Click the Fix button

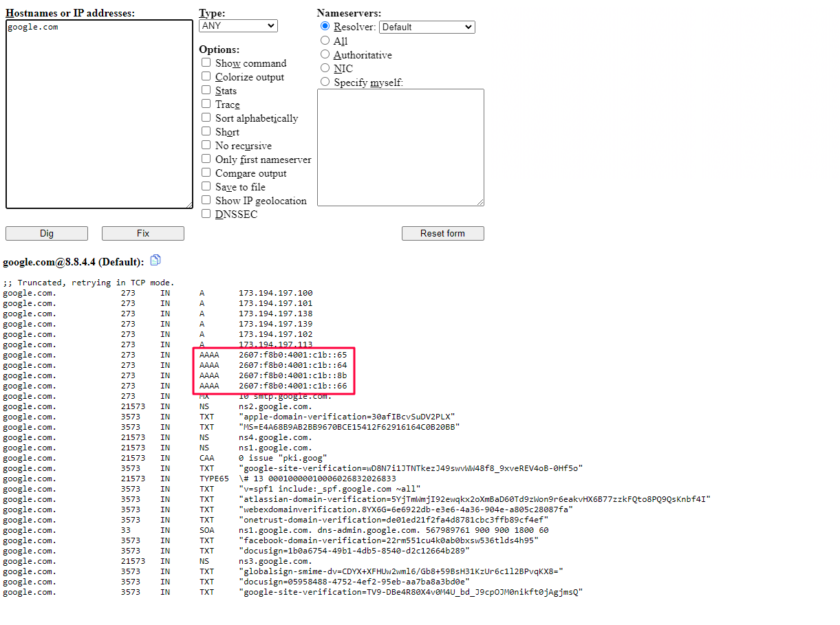[x=143, y=233]
